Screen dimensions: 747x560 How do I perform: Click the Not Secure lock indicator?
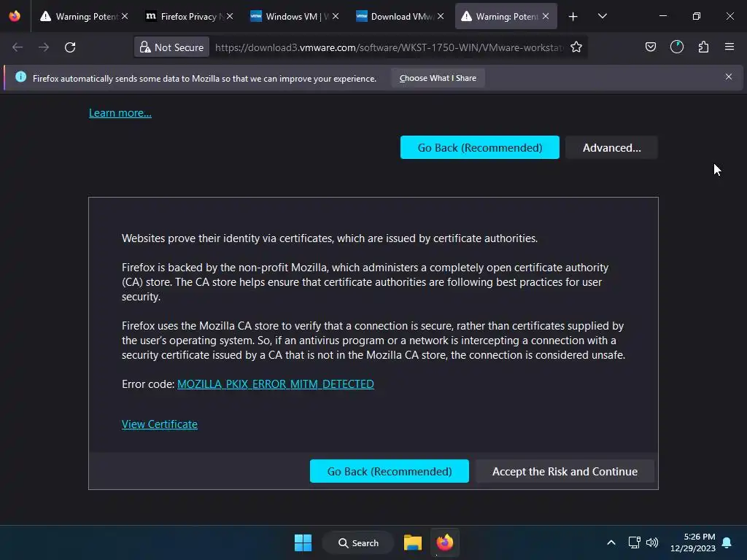(171, 47)
